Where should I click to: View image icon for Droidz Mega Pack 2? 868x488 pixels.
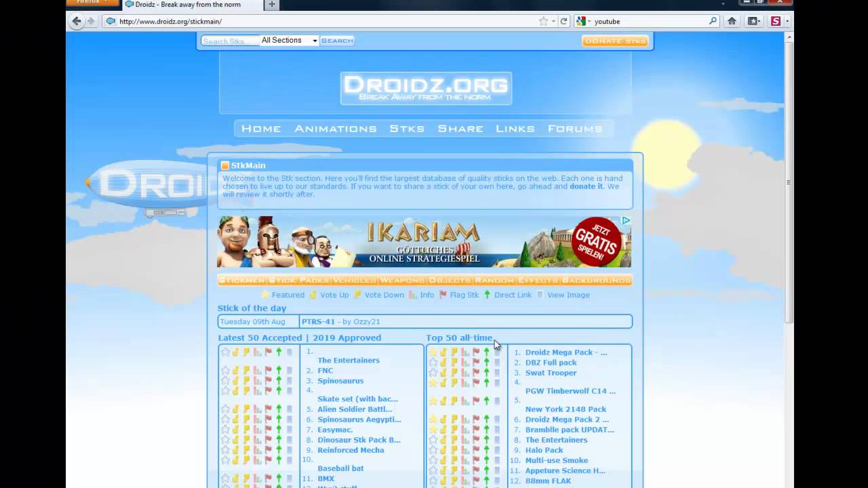496,419
